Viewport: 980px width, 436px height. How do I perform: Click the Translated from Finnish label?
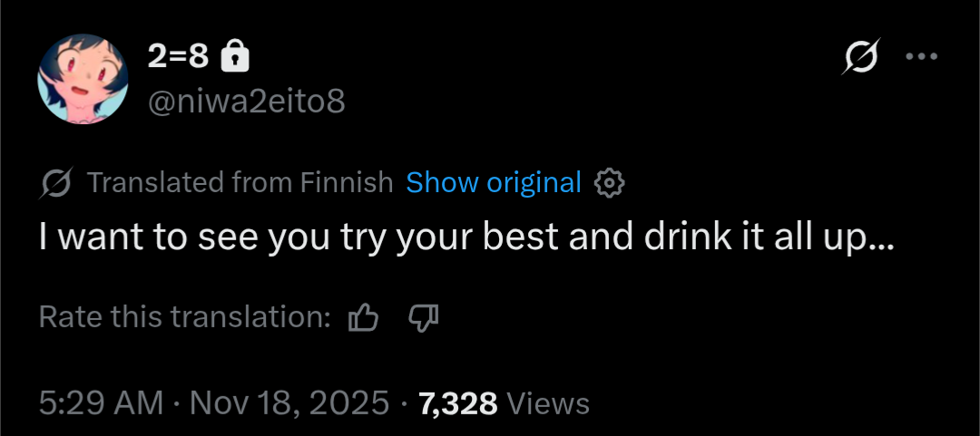coord(240,183)
